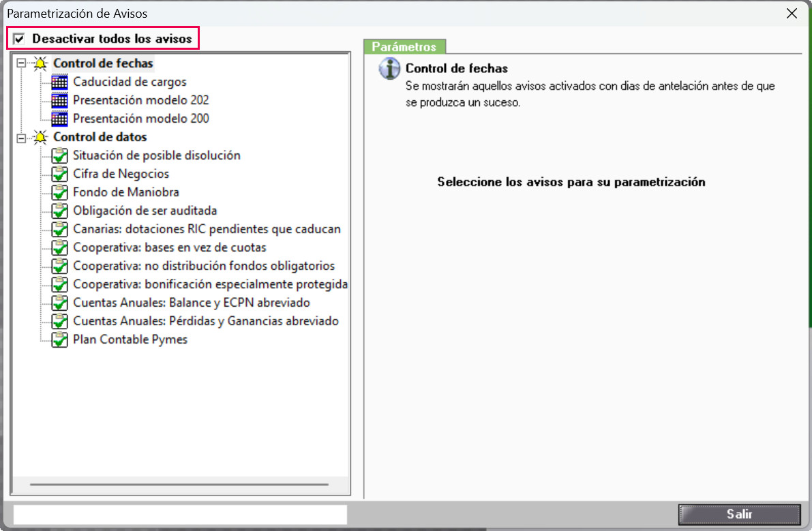This screenshot has width=812, height=531.
Task: Select Caducidad de cargos in tree
Action: click(130, 82)
